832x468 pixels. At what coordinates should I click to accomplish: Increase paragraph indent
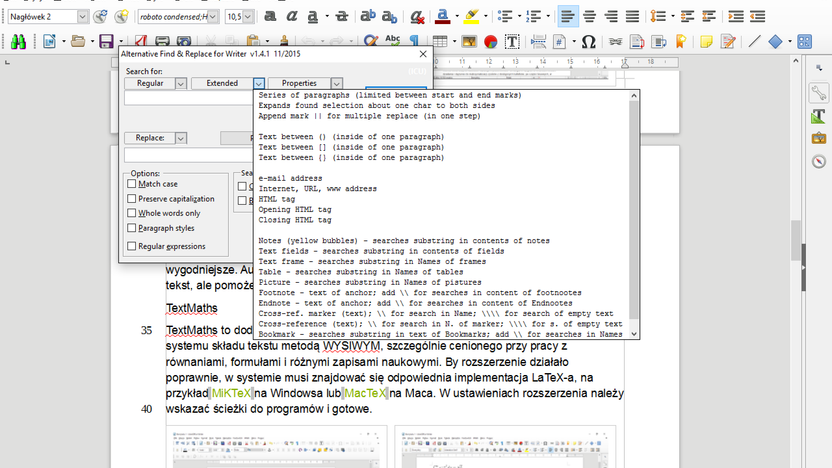[x=735, y=16]
